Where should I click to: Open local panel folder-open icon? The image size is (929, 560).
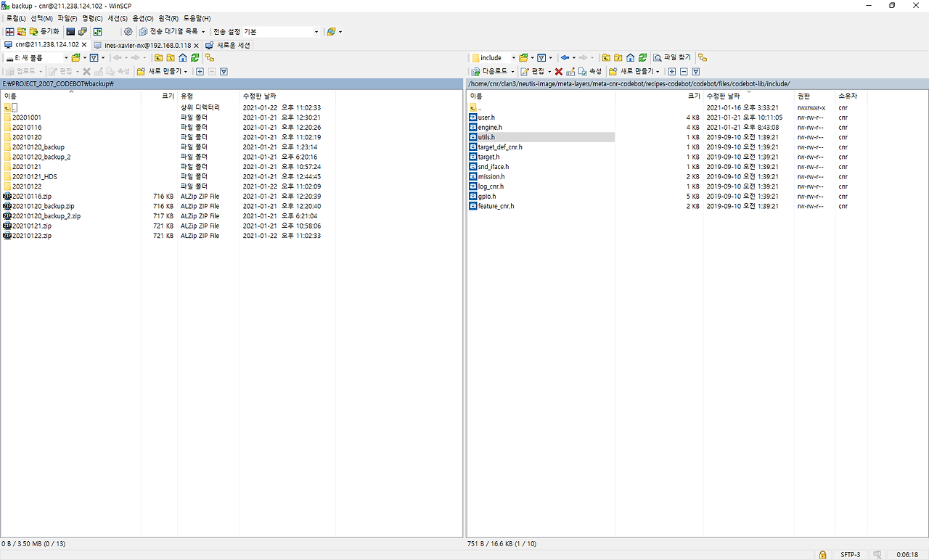75,58
